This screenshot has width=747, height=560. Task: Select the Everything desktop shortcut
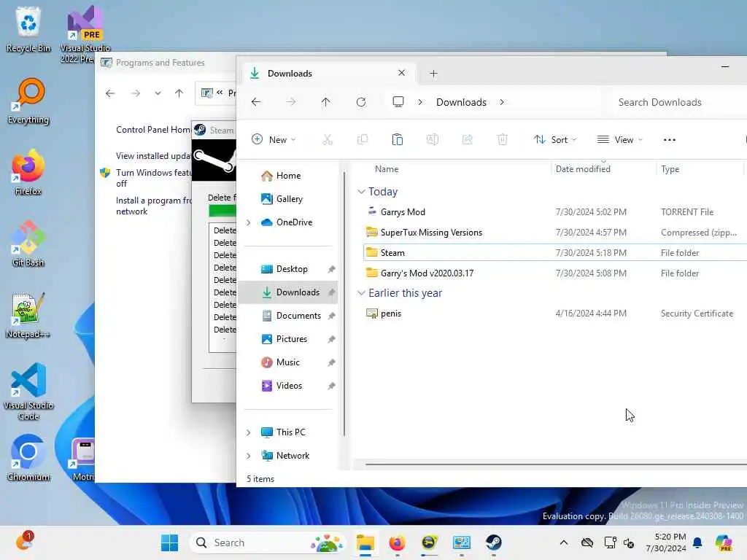(28, 101)
